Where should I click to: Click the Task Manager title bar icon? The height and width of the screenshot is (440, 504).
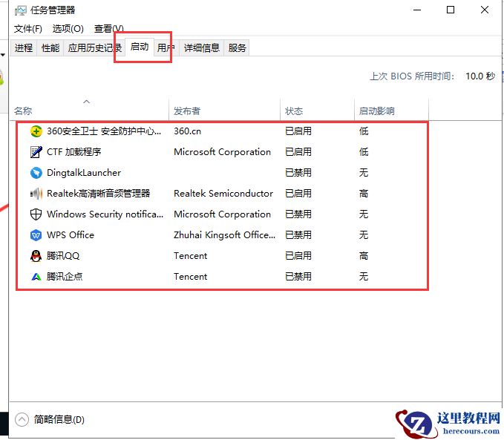tap(20, 10)
